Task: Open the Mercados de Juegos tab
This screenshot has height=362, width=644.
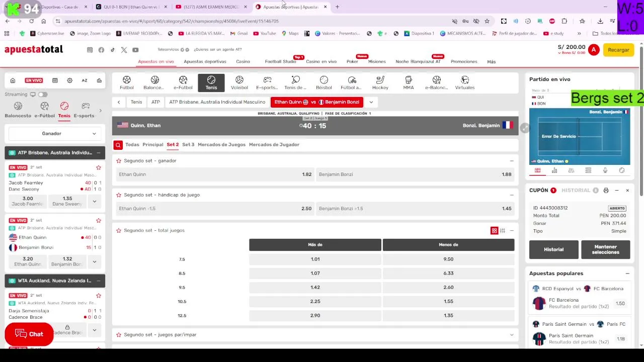Action: click(222, 145)
